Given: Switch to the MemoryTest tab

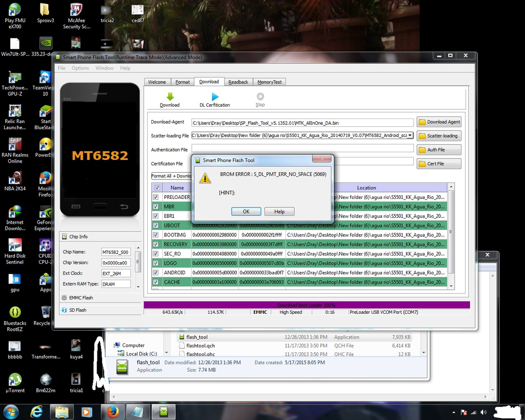Looking at the screenshot, I should pos(269,82).
